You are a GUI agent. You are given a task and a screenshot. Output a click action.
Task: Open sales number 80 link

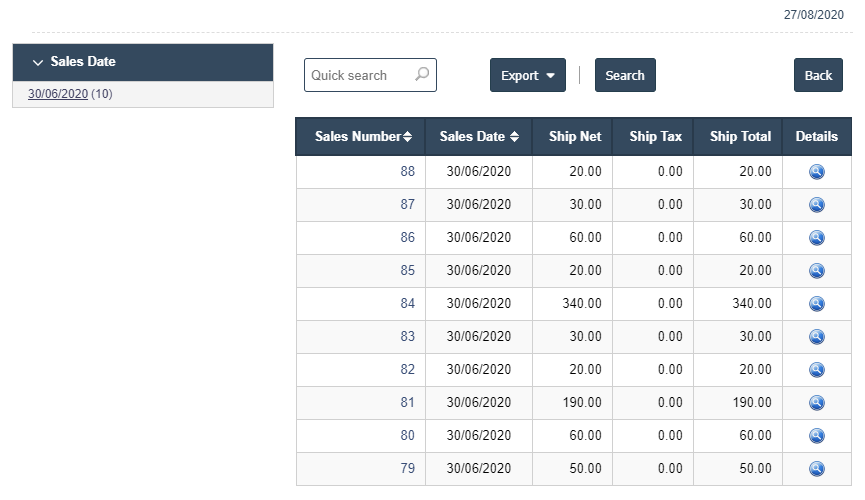pos(407,435)
